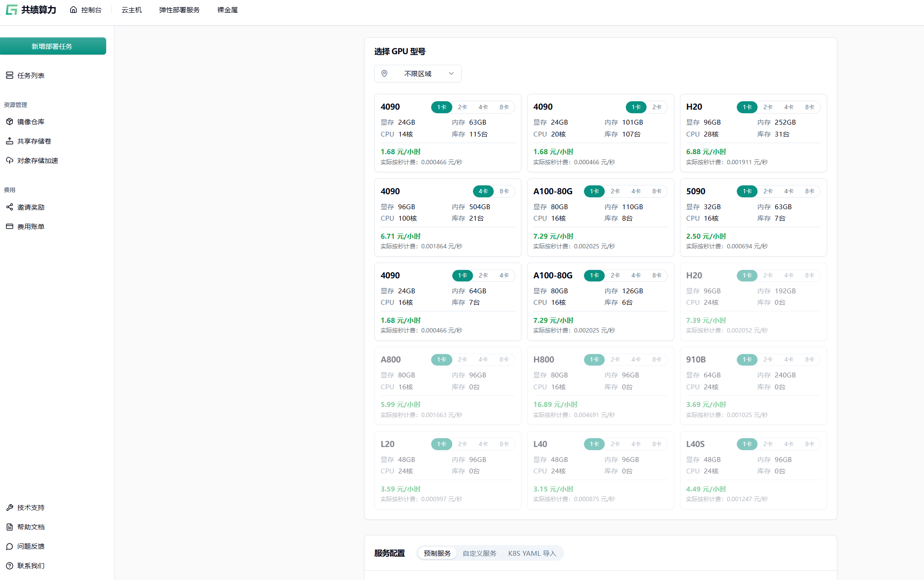Click the 邀请奖励 share icon
924x580 pixels.
(9, 207)
